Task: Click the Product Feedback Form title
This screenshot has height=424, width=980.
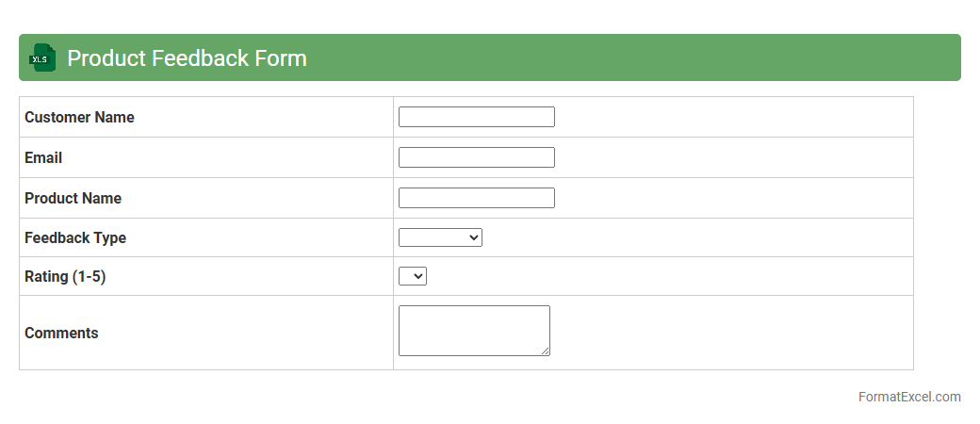Action: [187, 58]
